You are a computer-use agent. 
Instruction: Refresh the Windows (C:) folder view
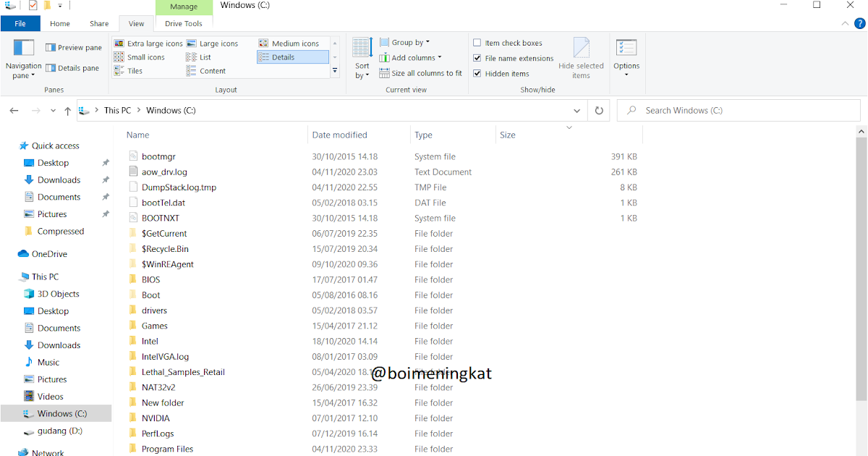tap(599, 111)
